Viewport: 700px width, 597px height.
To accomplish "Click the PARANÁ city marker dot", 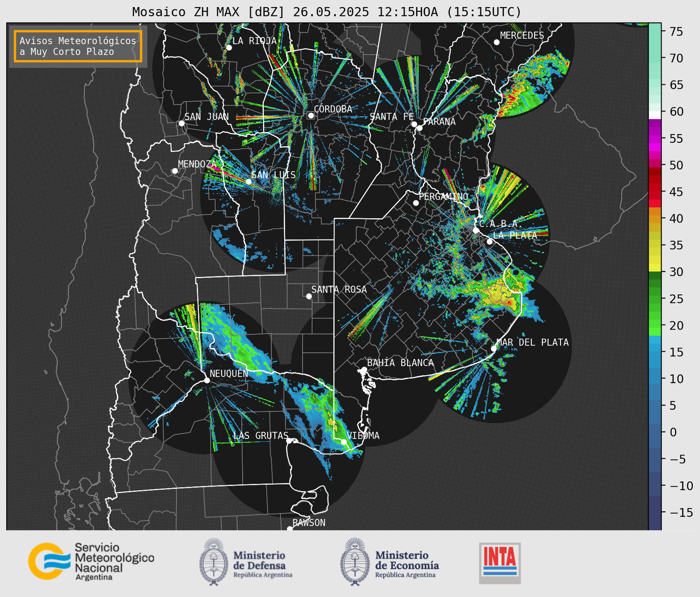I will pos(420,128).
